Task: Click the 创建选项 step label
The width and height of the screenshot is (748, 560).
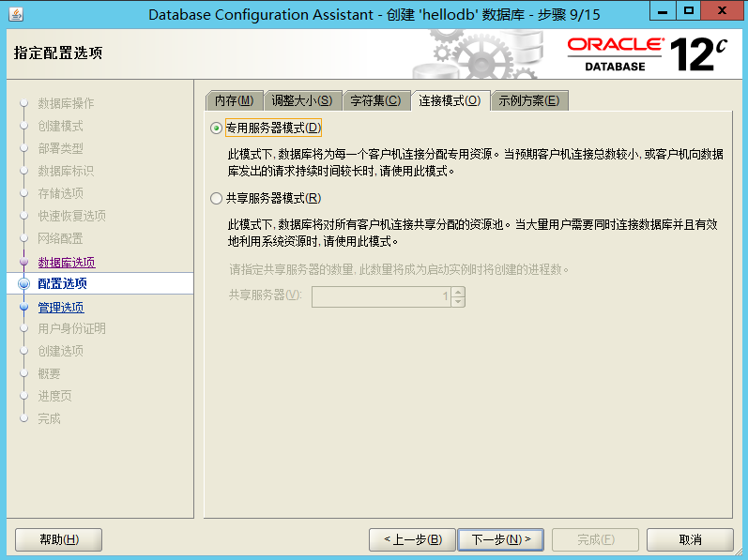Action: (x=61, y=351)
